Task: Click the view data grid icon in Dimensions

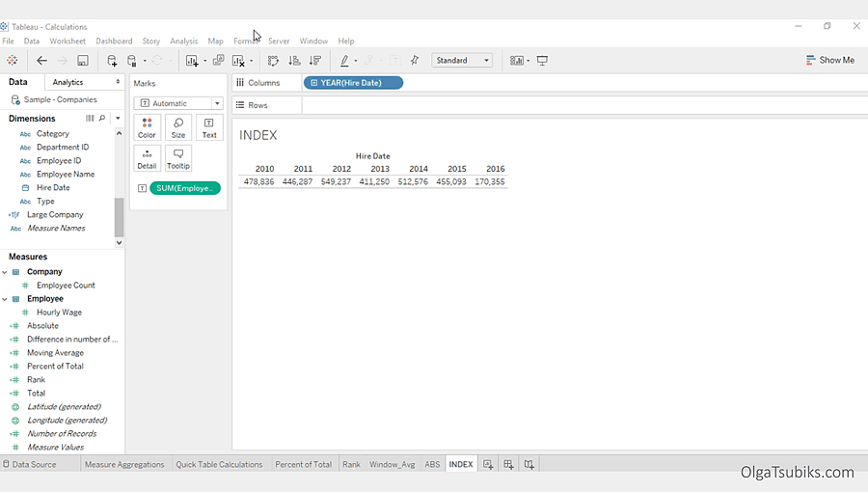Action: point(90,118)
